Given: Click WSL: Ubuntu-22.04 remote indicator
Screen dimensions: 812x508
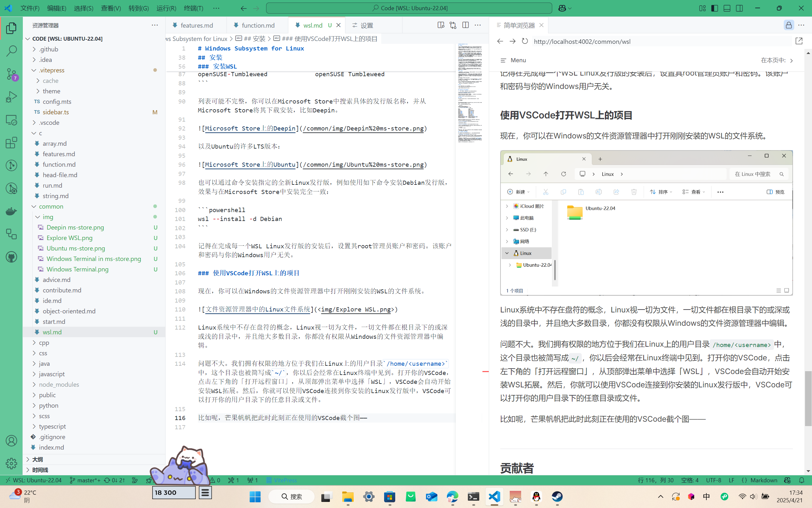Looking at the screenshot, I should tap(34, 480).
